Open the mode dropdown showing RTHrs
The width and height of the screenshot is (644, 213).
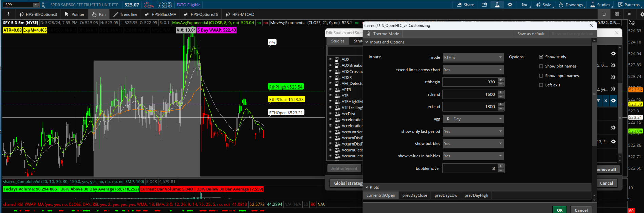coord(473,57)
